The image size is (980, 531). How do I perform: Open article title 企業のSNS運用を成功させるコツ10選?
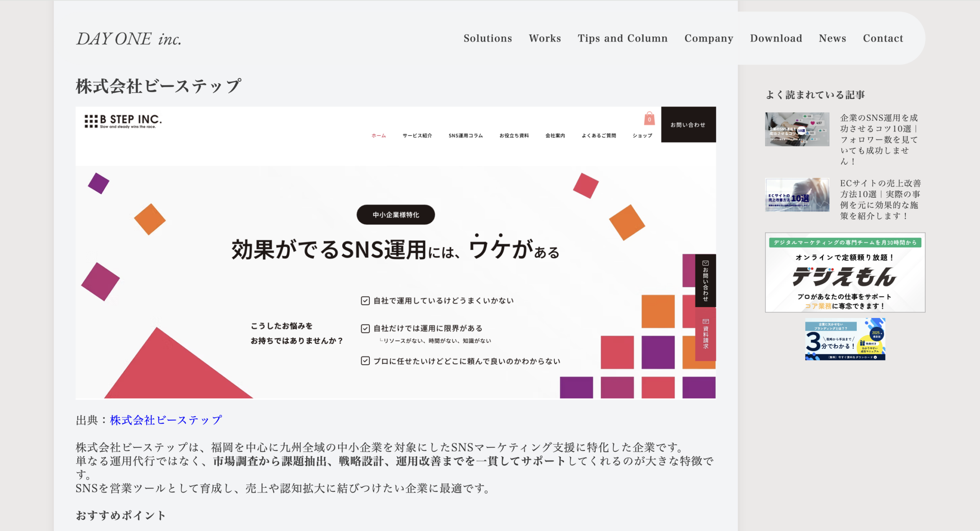coord(879,139)
